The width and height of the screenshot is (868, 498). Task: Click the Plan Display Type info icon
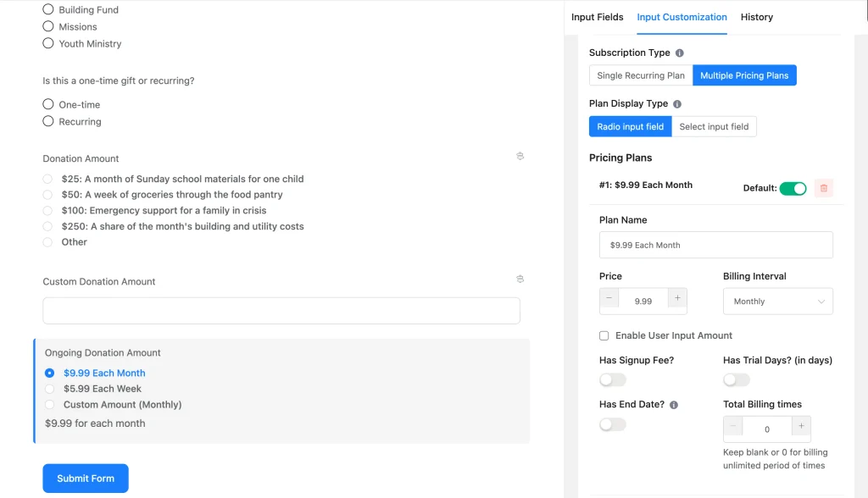point(677,104)
